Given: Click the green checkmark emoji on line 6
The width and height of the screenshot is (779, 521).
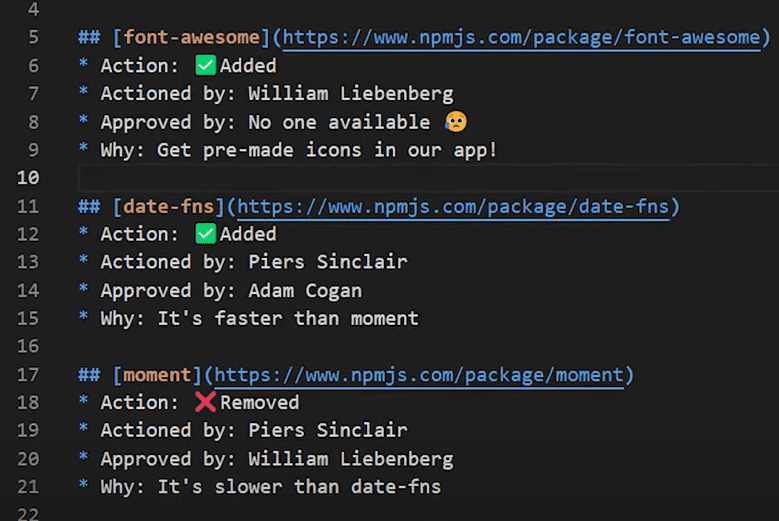Looking at the screenshot, I should click(206, 66).
